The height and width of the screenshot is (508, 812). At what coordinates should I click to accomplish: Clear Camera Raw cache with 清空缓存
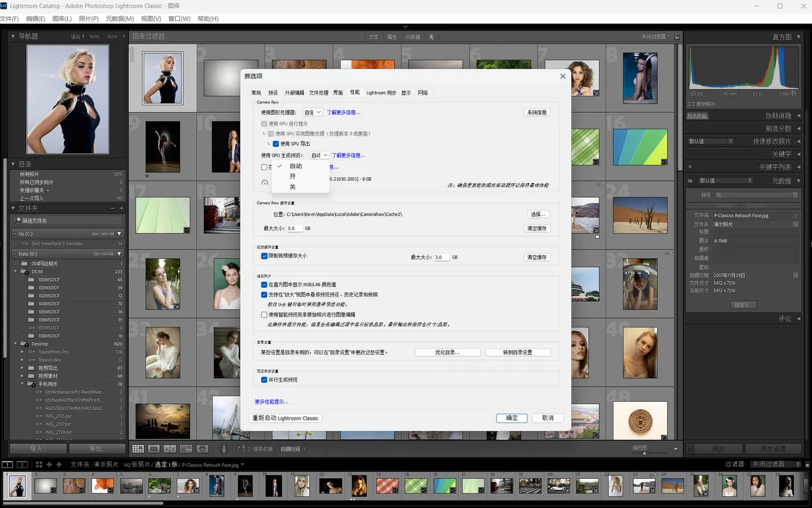point(537,229)
